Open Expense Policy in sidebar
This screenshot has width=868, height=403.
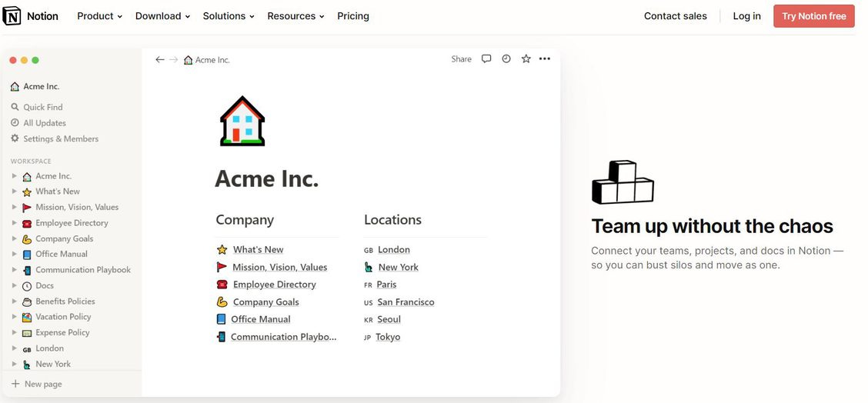pyautogui.click(x=62, y=333)
